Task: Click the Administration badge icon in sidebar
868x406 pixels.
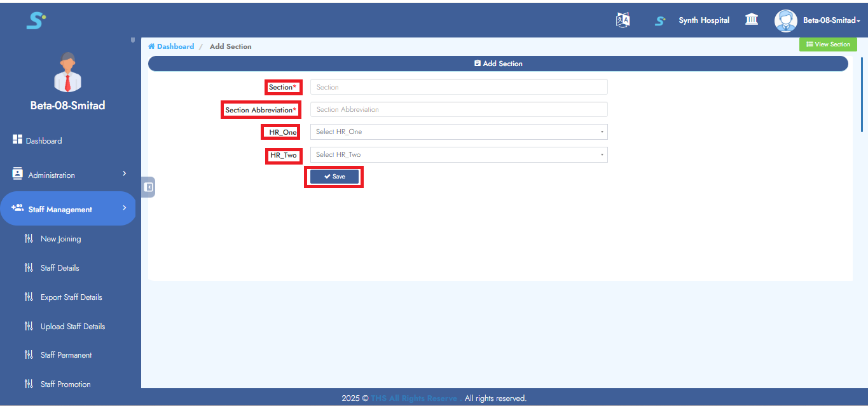Action: 18,175
